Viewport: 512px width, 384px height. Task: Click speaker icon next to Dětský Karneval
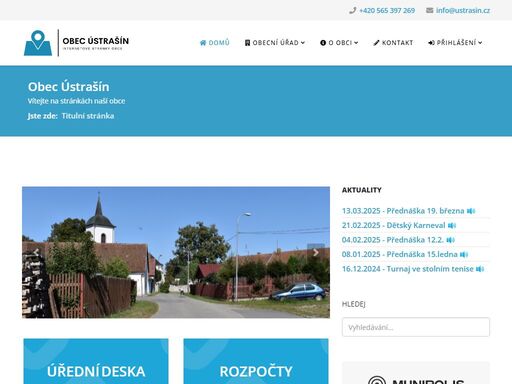coord(452,226)
